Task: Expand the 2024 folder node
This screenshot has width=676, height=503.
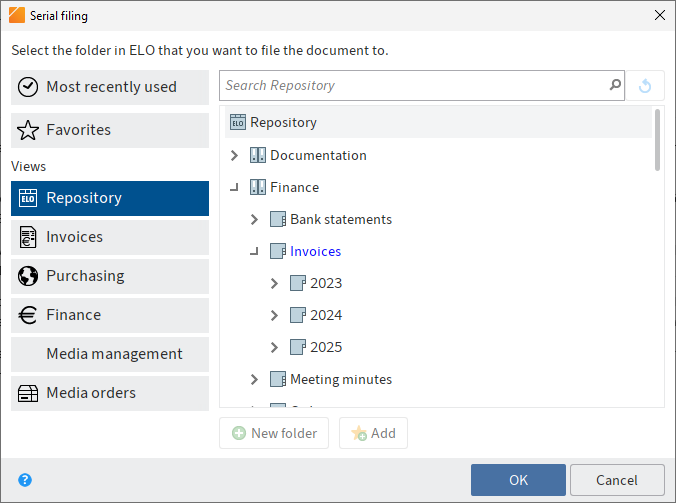Action: [274, 316]
